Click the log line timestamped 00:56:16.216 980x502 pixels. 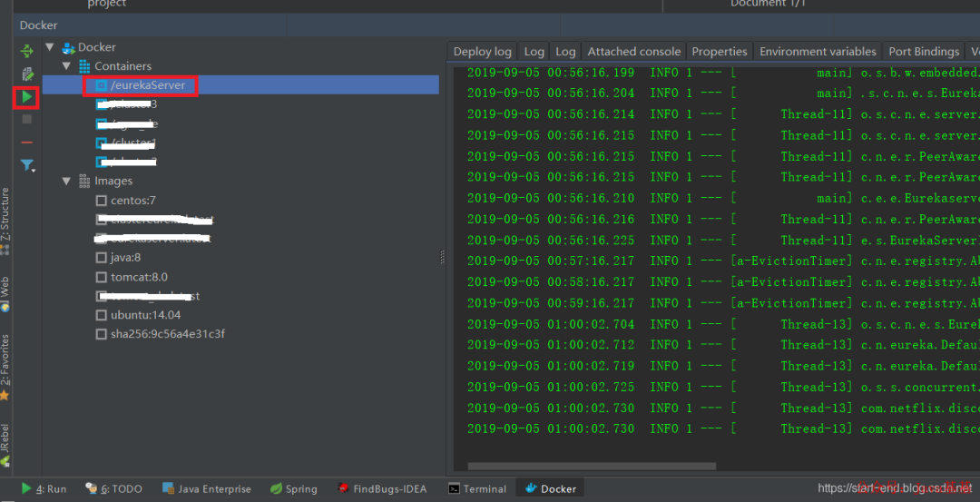723,219
